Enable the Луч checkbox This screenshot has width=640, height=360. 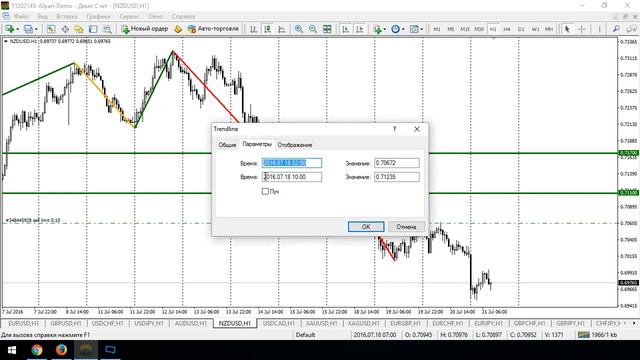(x=265, y=191)
